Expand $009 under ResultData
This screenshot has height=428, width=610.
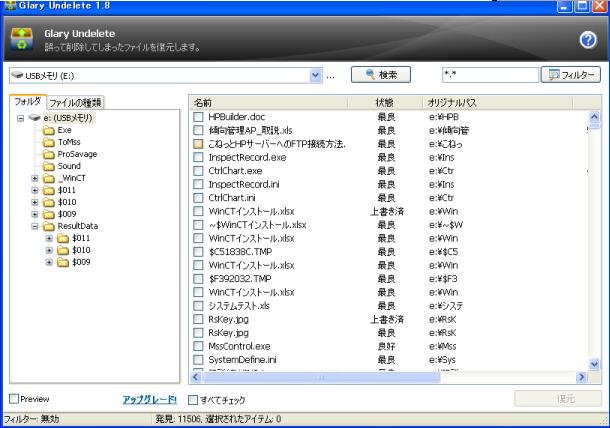pos(49,262)
